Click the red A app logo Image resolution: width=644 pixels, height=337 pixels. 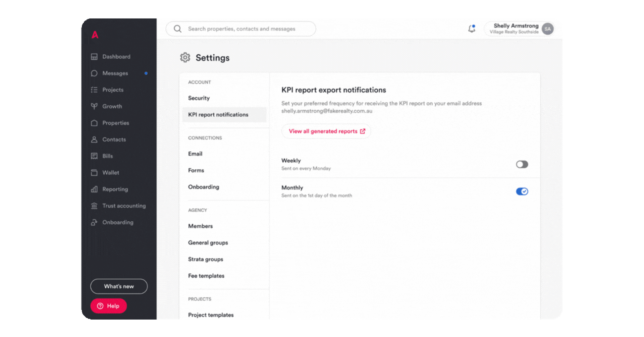(95, 35)
